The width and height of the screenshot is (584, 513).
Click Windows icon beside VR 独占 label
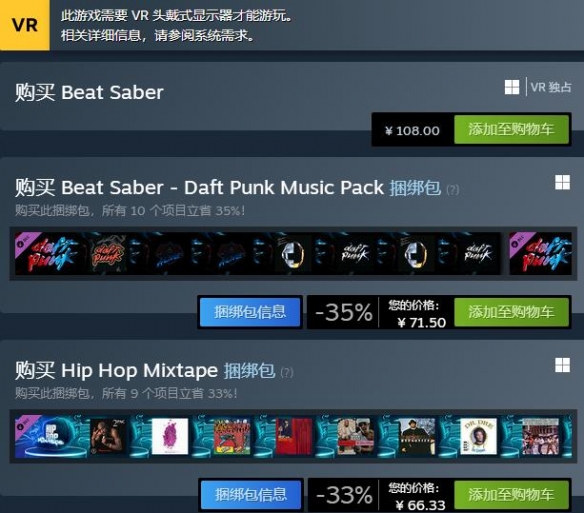coord(512,88)
